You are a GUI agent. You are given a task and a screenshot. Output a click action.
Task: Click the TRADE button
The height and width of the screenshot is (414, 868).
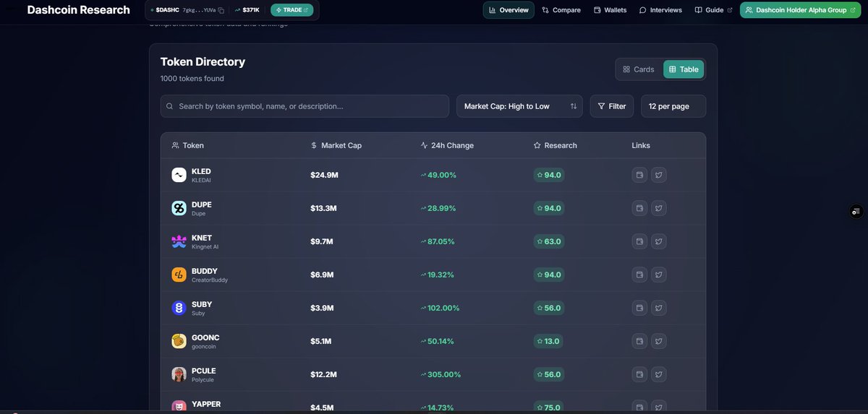(x=292, y=10)
